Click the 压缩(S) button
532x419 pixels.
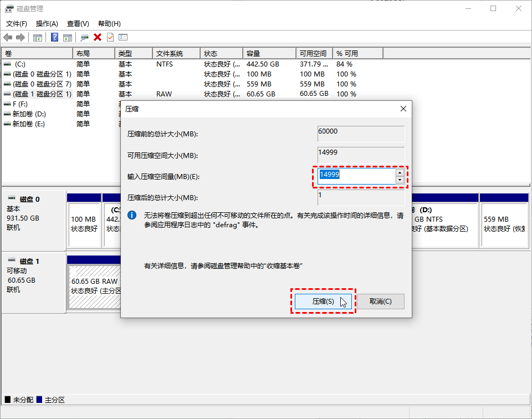323,302
